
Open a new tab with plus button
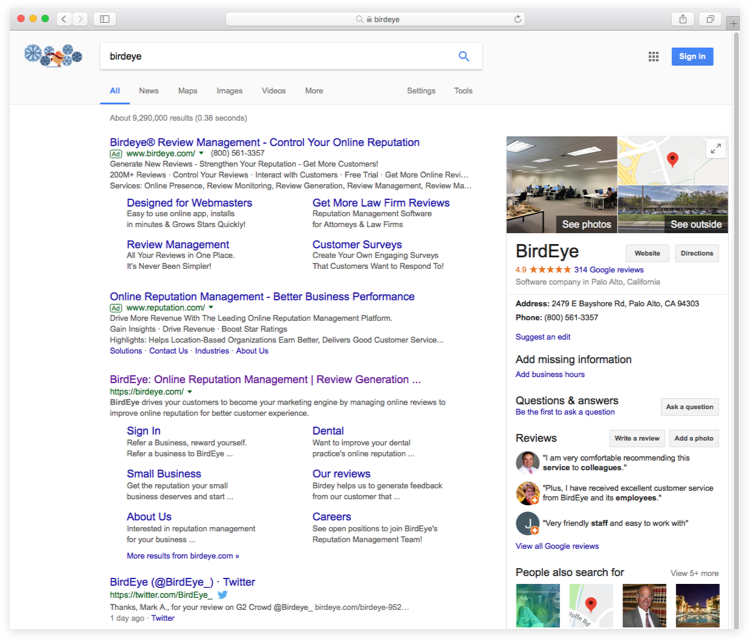pyautogui.click(x=733, y=23)
